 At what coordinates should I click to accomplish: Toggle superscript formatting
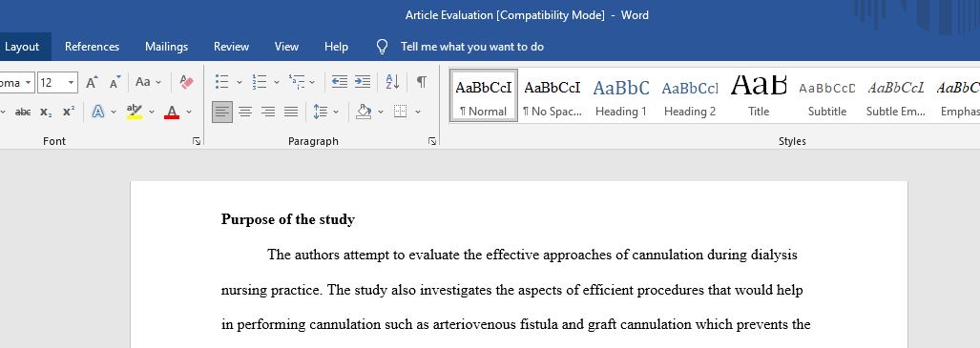click(69, 112)
